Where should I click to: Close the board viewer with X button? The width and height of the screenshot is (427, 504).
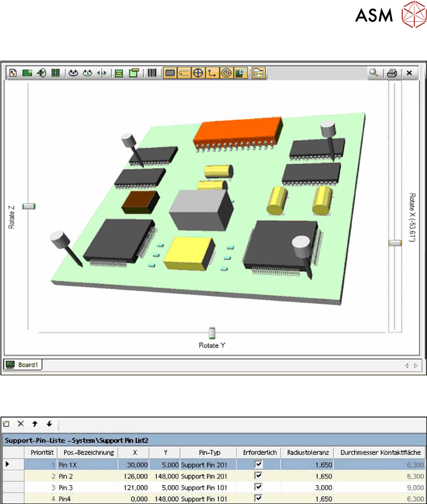click(410, 73)
